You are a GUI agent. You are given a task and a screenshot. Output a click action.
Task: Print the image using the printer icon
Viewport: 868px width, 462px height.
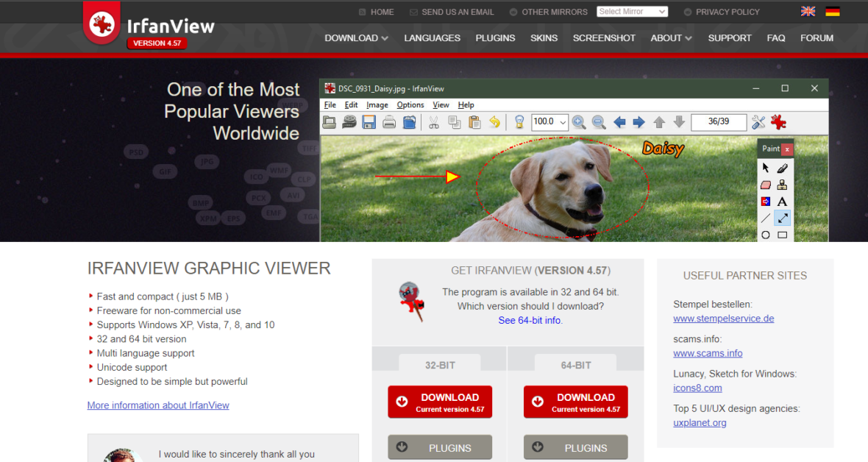point(388,122)
